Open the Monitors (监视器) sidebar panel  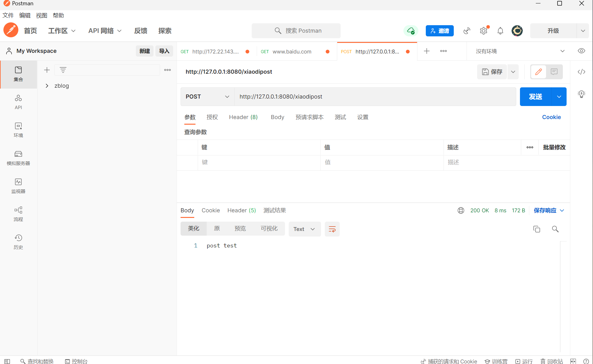[18, 186]
